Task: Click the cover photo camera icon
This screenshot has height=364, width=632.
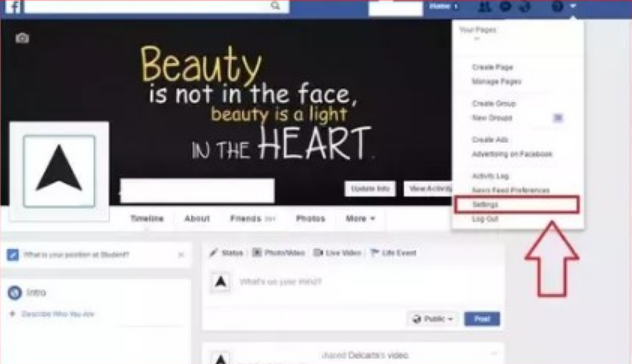Action: click(22, 38)
